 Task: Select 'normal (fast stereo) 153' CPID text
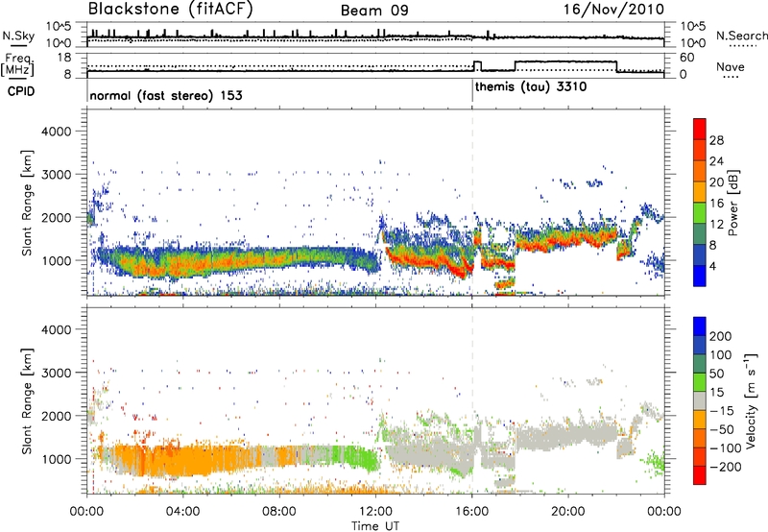(x=166, y=95)
